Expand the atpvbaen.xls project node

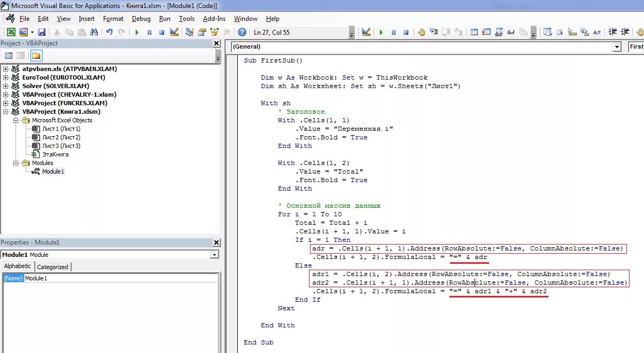[6, 69]
